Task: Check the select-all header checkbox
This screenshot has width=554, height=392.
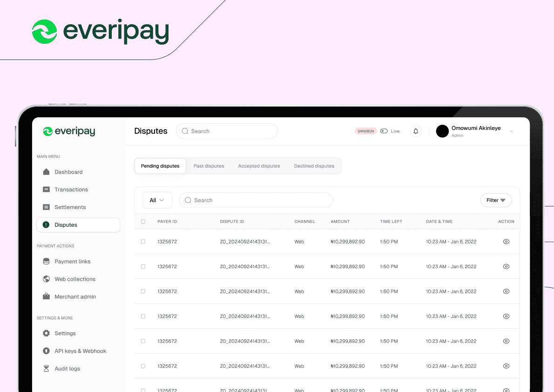Action: pyautogui.click(x=143, y=222)
